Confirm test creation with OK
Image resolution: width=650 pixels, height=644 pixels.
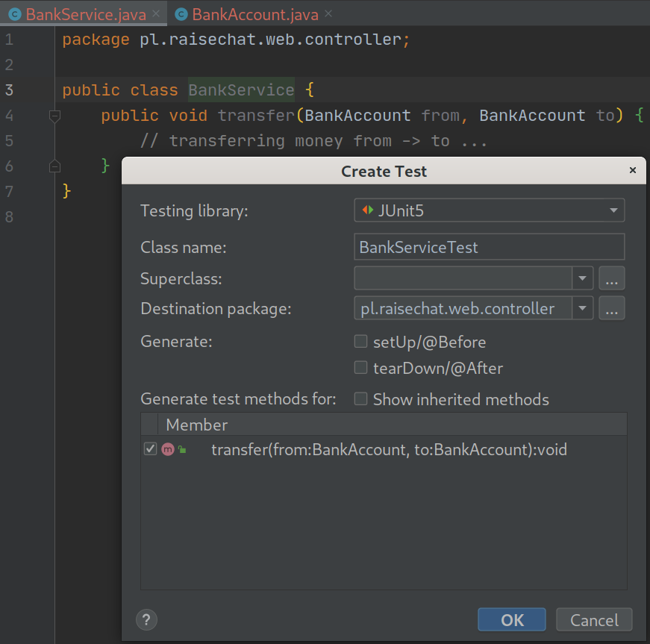511,619
